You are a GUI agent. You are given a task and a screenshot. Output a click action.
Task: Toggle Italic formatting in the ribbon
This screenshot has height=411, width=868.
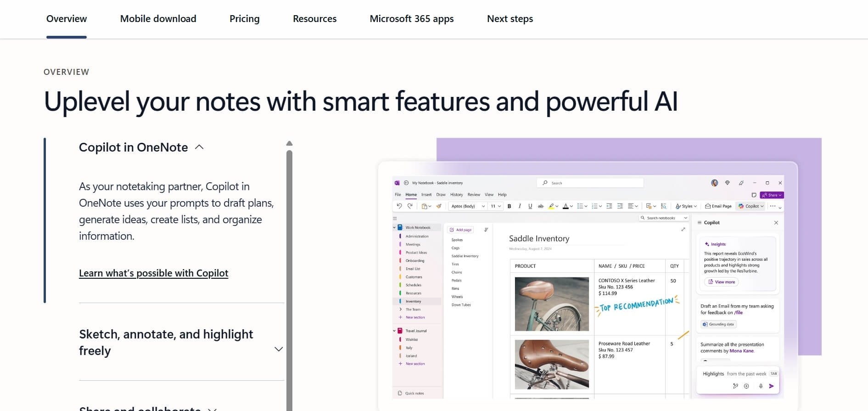520,206
